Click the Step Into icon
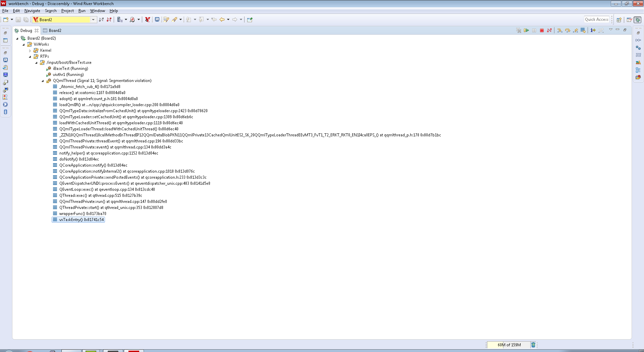Viewport: 644px width, 352px height. click(559, 31)
